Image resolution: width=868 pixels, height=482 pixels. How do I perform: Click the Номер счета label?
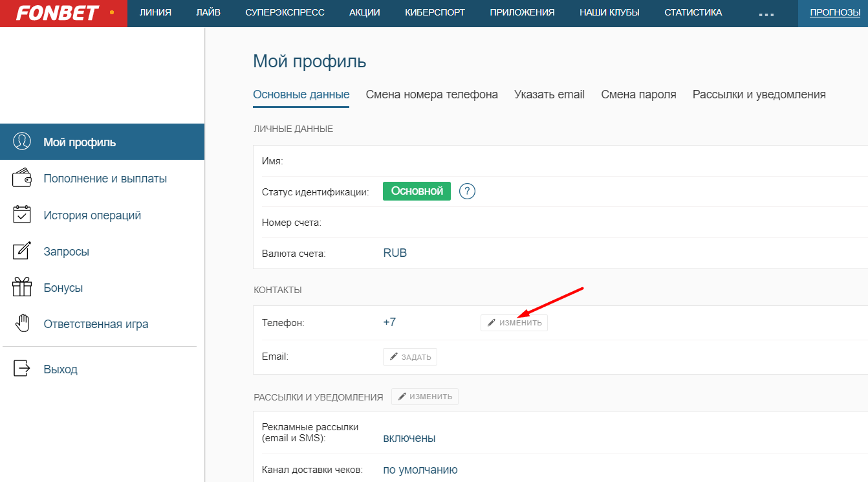click(292, 223)
